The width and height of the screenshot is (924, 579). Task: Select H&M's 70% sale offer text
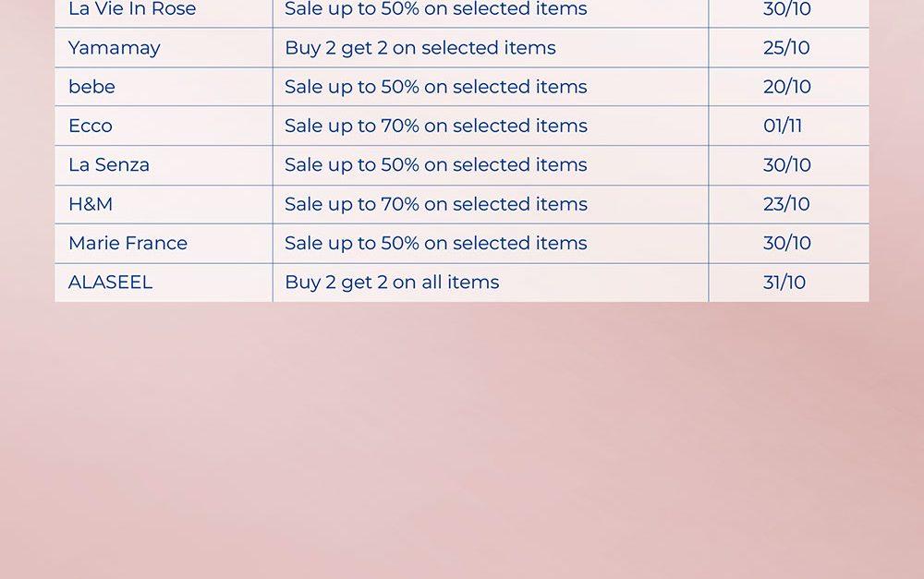click(436, 204)
